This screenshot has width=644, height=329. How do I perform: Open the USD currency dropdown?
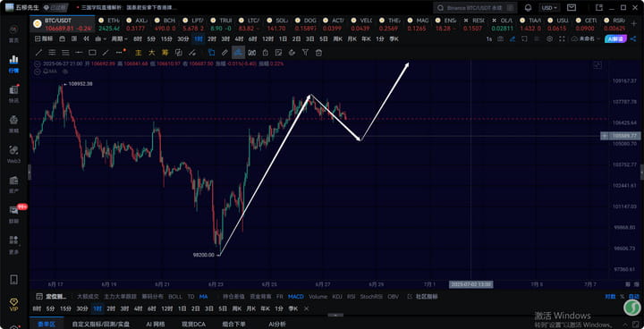549,8
